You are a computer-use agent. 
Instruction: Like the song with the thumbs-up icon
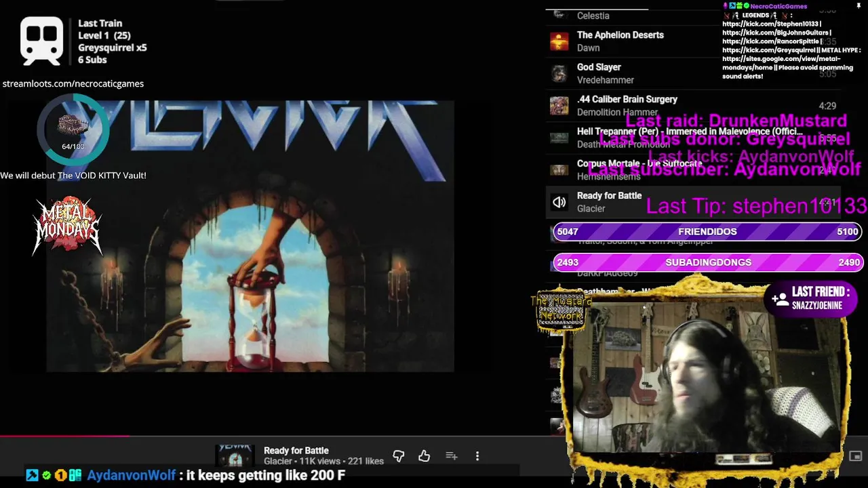click(x=425, y=456)
